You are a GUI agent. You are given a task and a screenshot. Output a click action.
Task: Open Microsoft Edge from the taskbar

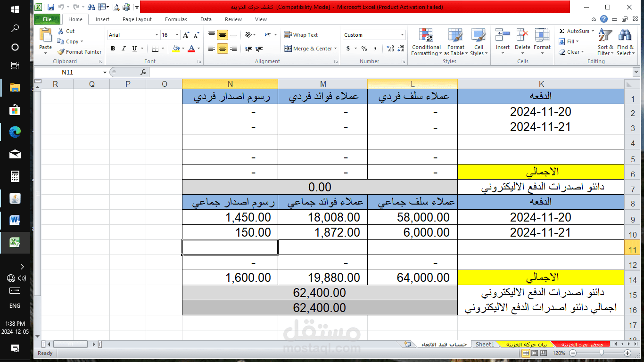tap(15, 132)
